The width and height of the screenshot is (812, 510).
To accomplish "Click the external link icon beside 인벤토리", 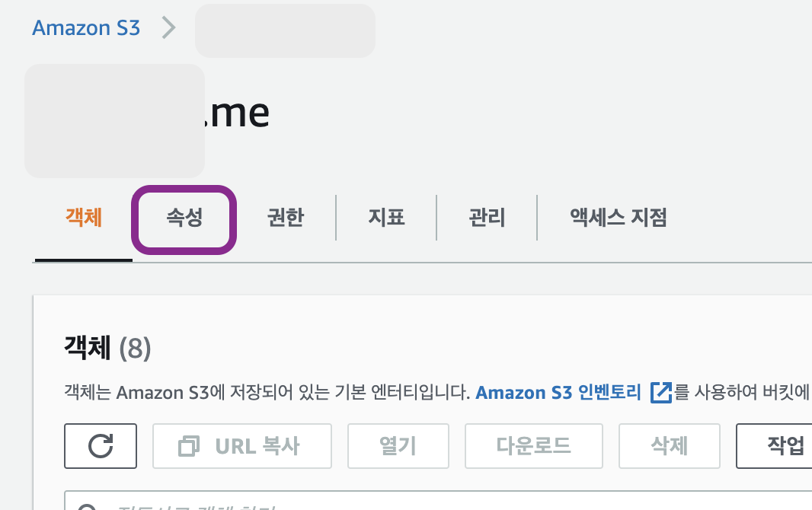I will [660, 393].
